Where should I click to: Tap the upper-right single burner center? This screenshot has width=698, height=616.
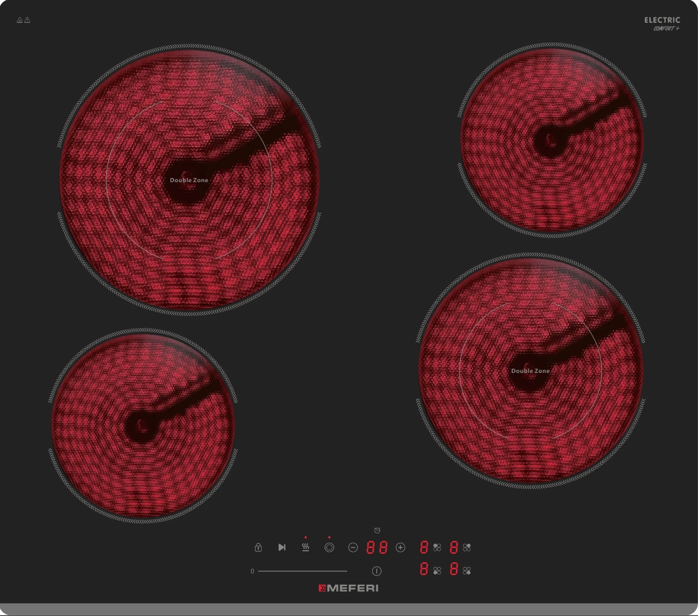point(550,140)
